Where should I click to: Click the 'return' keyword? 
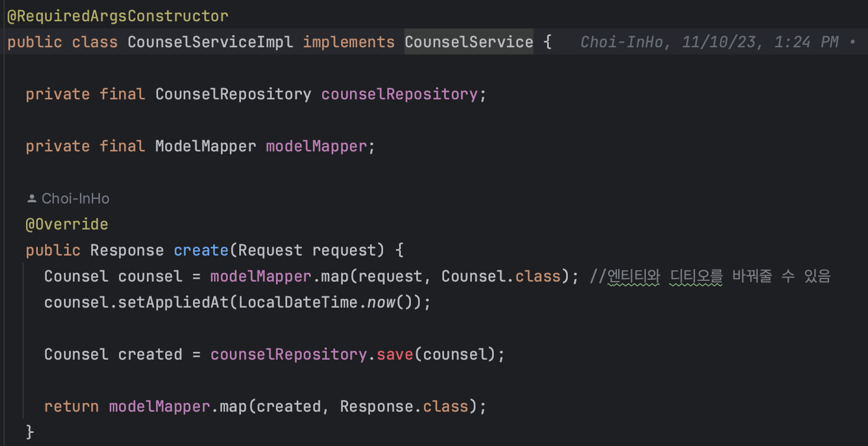72,406
